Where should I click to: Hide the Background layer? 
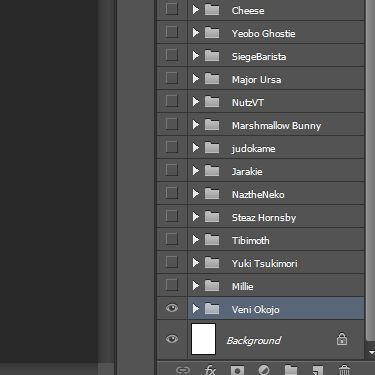(x=172, y=339)
